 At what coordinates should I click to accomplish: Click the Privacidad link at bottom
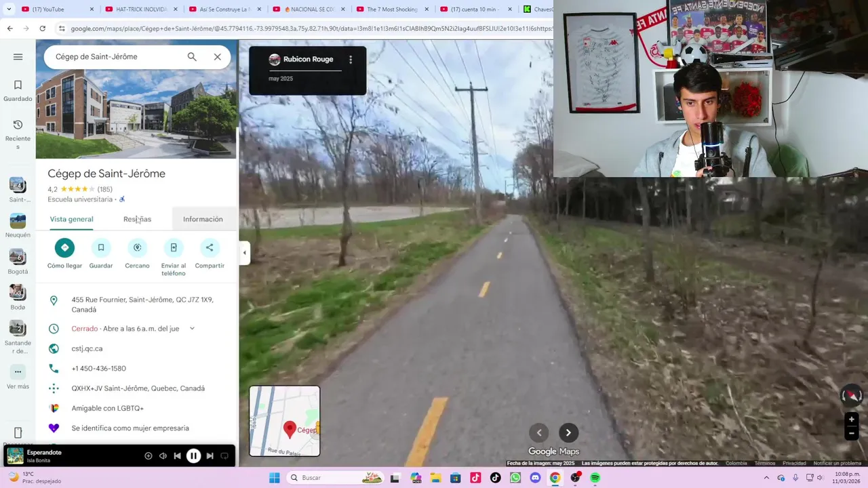point(794,464)
